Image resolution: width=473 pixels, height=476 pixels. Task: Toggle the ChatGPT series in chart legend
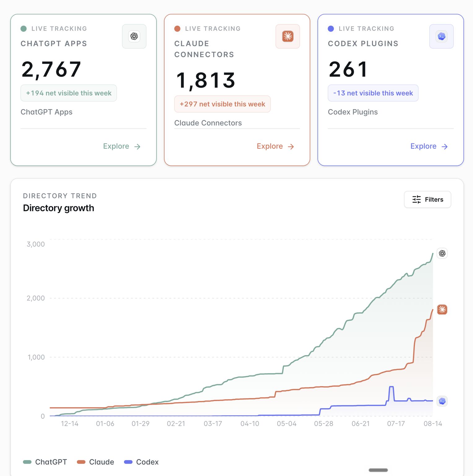[x=45, y=462]
